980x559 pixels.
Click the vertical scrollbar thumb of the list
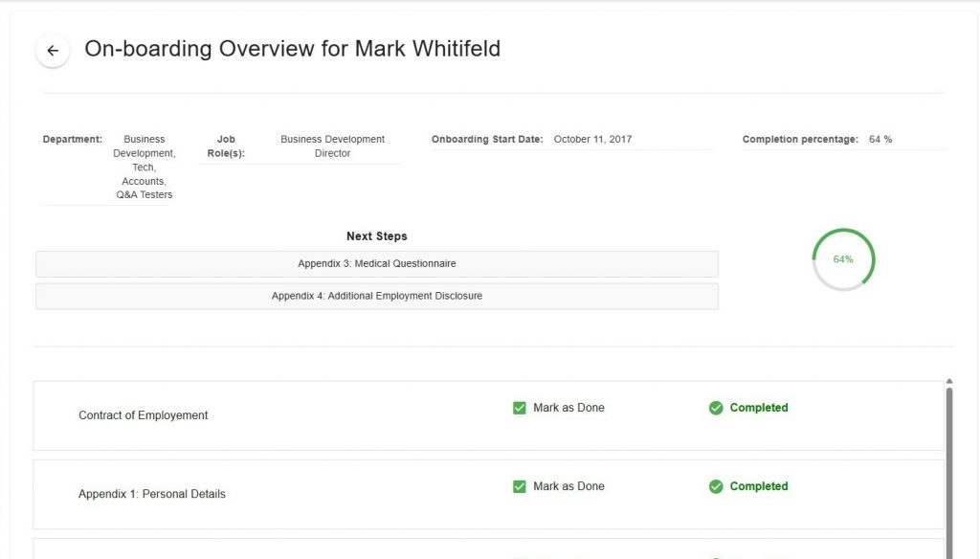948,469
